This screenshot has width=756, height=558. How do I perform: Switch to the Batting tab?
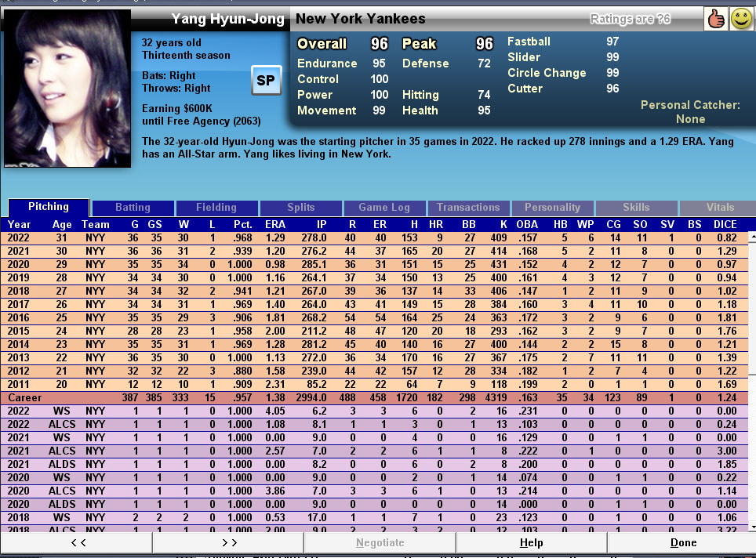click(133, 208)
